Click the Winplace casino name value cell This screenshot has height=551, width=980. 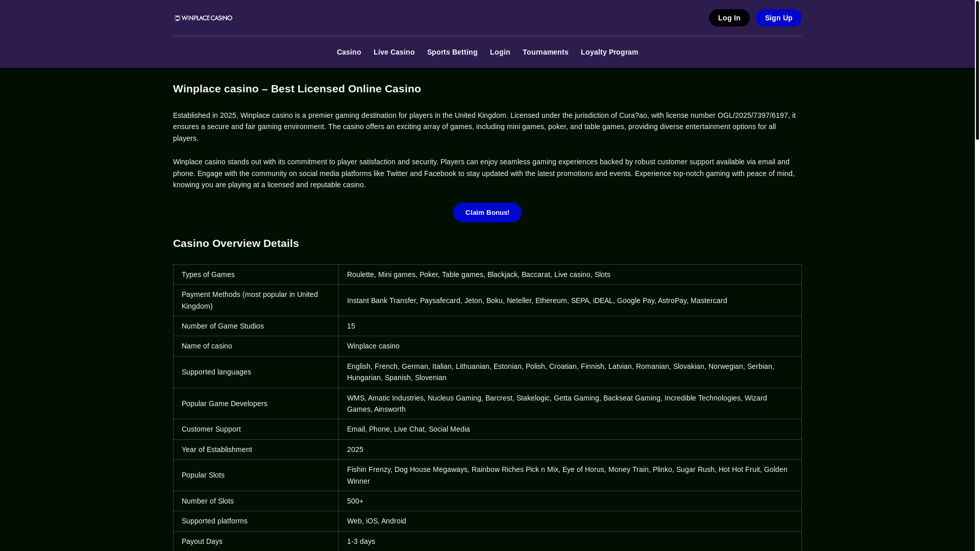click(570, 346)
